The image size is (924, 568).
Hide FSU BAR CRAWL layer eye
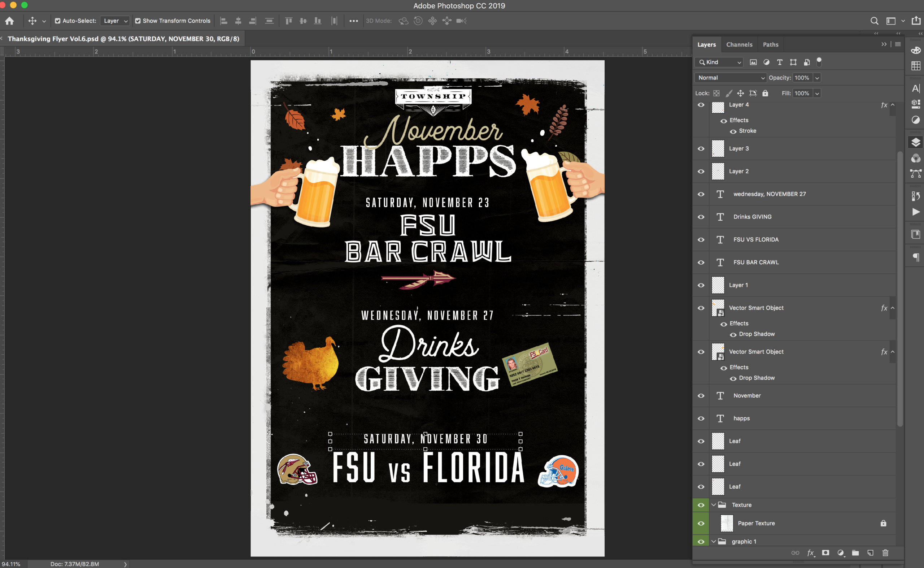coord(701,263)
